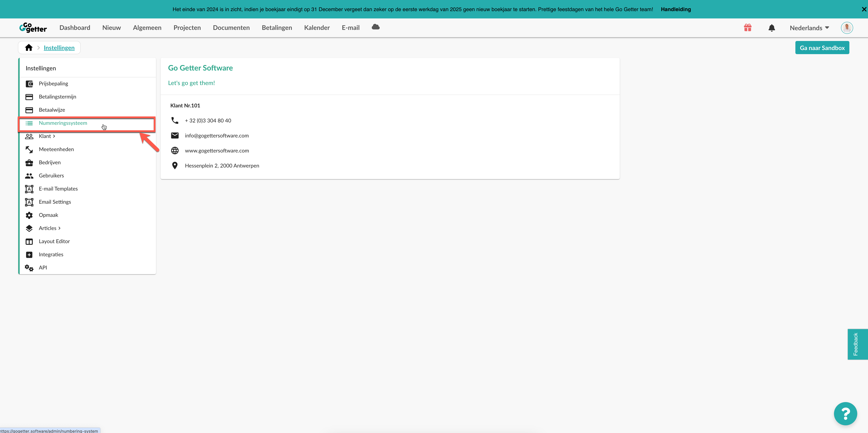
Task: Click the Go Getter logo
Action: click(x=33, y=28)
